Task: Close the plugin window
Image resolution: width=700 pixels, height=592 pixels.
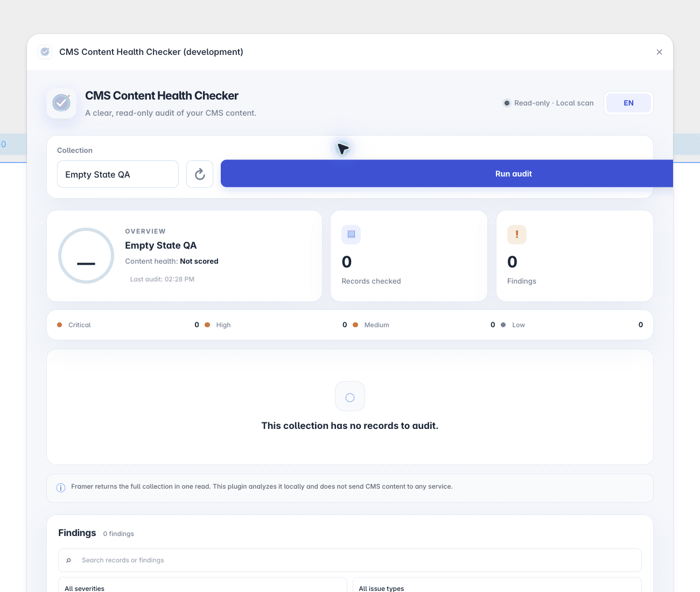Action: (659, 52)
